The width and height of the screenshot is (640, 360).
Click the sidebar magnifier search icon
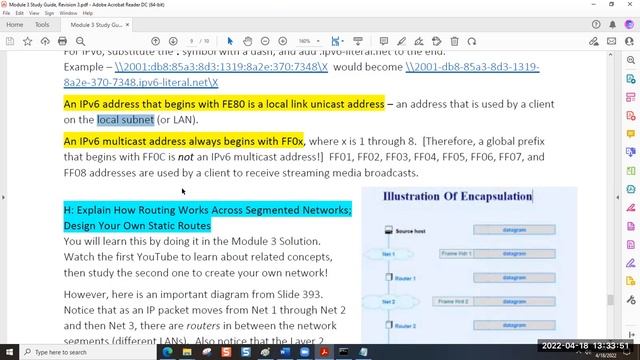click(631, 60)
